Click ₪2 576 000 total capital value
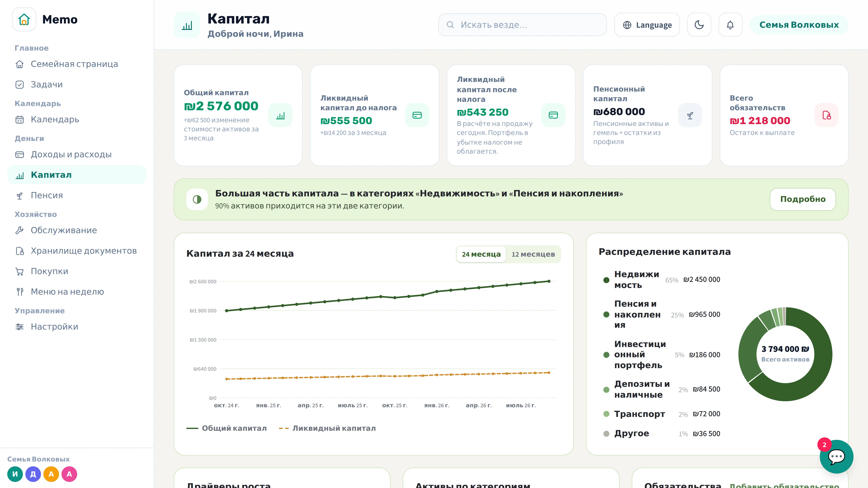 [221, 106]
